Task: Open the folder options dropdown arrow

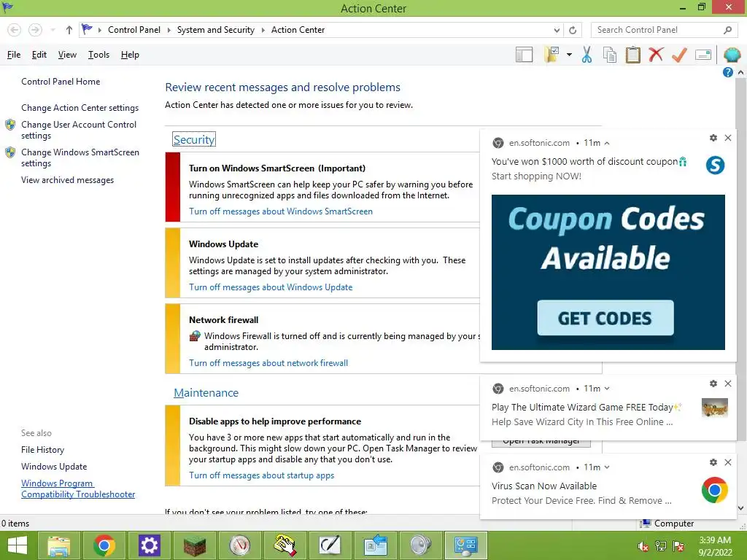Action: pyautogui.click(x=569, y=55)
